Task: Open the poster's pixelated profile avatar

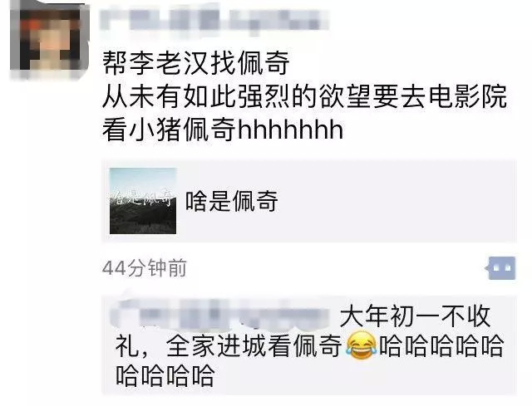Action: [49, 40]
